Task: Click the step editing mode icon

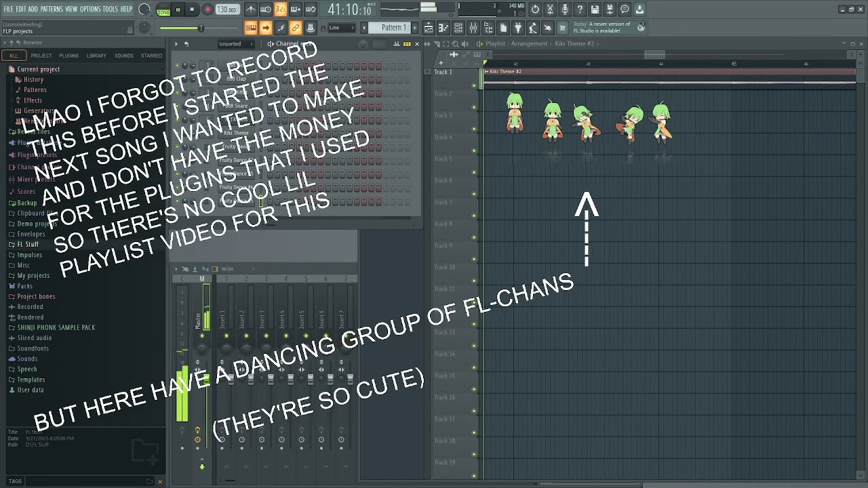Action: coord(280,28)
